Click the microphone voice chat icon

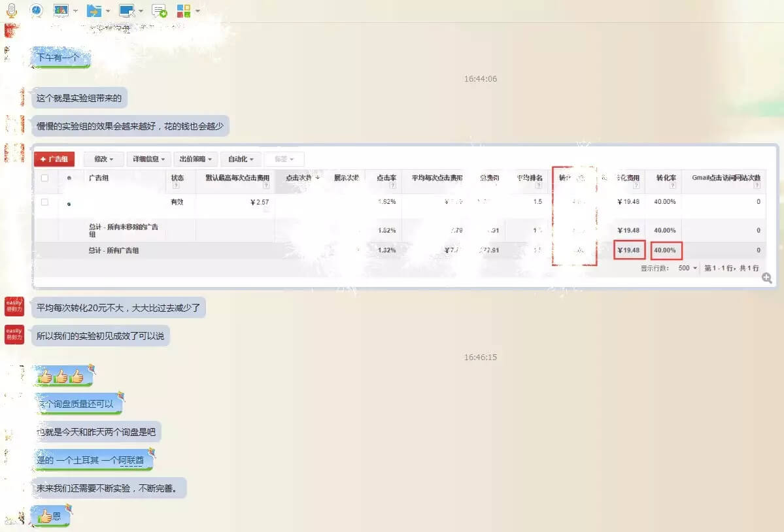[12, 10]
